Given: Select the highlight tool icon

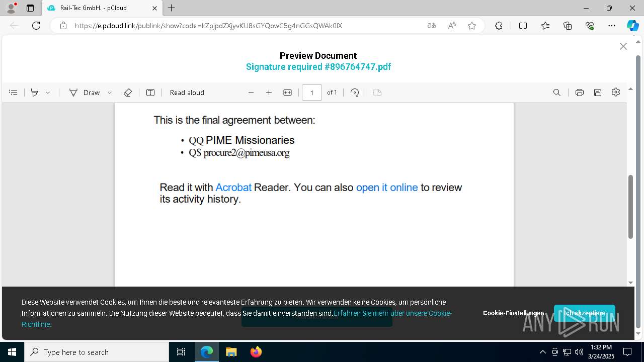Looking at the screenshot, I should point(35,93).
